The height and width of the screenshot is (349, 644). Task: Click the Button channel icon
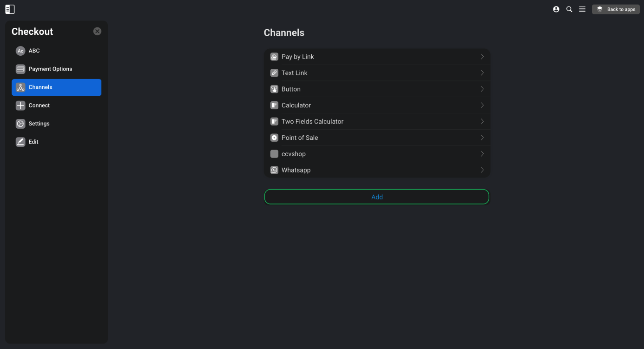[x=274, y=89]
